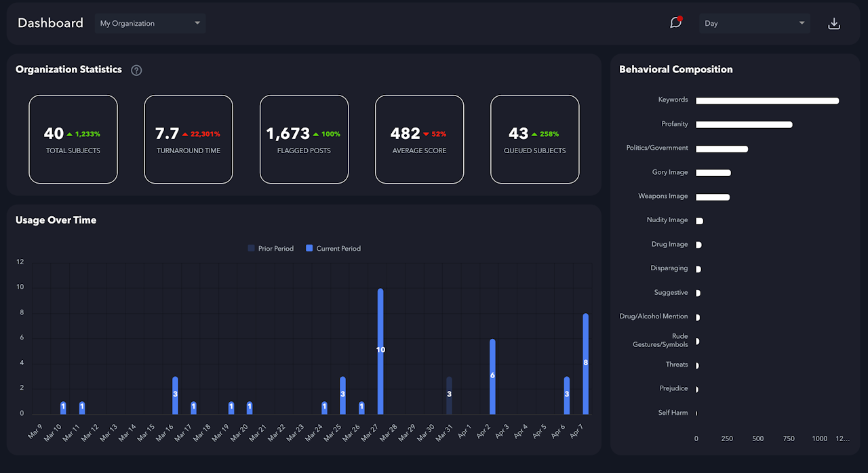Image resolution: width=868 pixels, height=473 pixels.
Task: Click the Organization Statistics help icon
Action: click(x=136, y=70)
